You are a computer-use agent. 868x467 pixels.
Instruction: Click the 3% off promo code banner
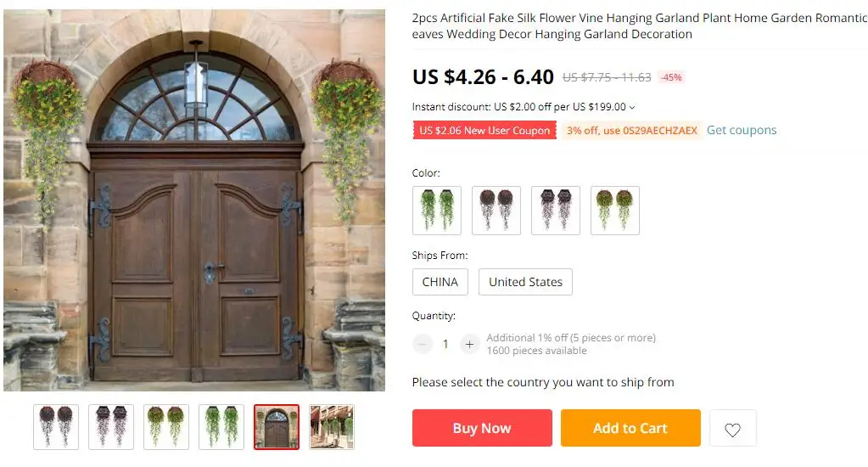tap(631, 130)
